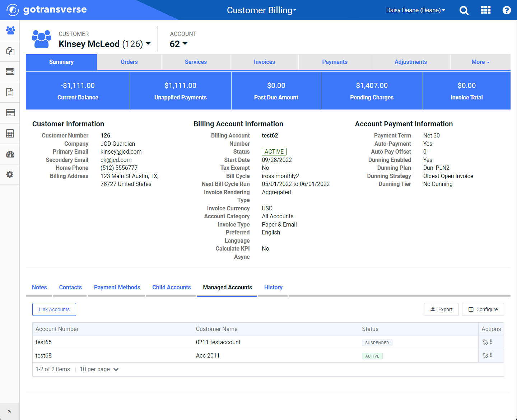This screenshot has width=517, height=420.
Task: Open the settings gear sidebar icon
Action: 10,174
